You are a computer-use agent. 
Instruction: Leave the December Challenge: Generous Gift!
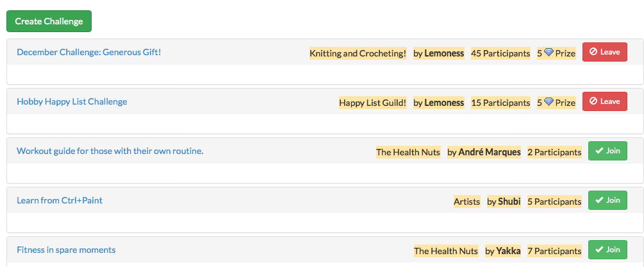604,52
